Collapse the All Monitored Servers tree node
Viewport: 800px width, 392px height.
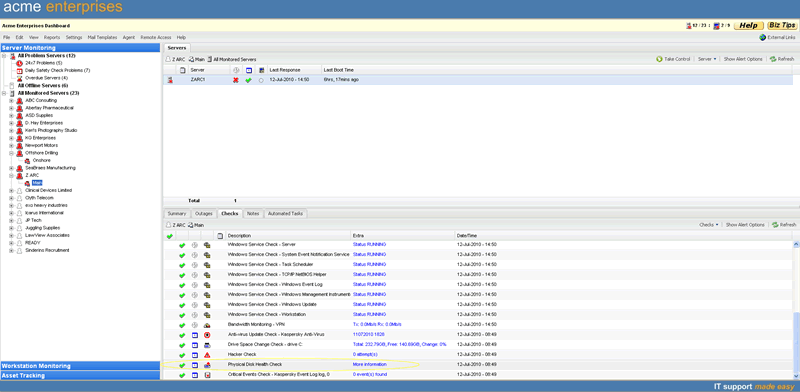pyautogui.click(x=4, y=93)
